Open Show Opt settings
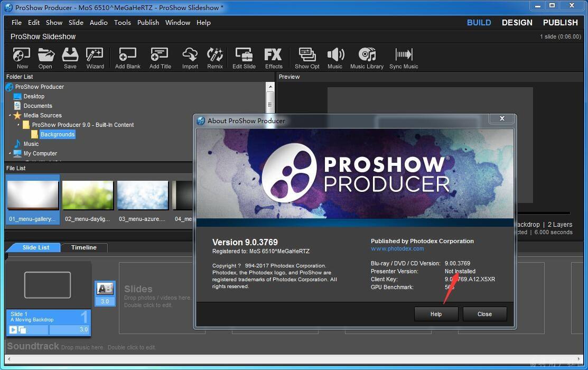Screen dimensions: 588x370 pyautogui.click(x=307, y=58)
